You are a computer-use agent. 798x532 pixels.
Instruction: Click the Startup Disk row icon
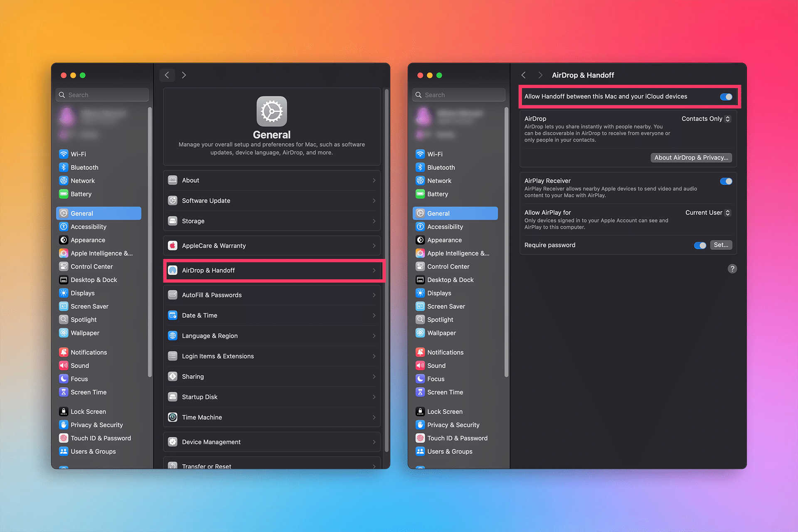[x=173, y=397]
